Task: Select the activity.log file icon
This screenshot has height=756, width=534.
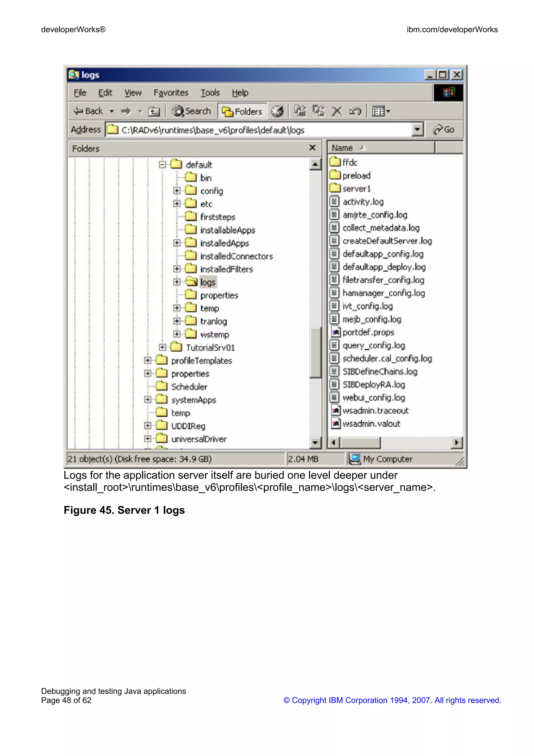Action: click(x=334, y=201)
